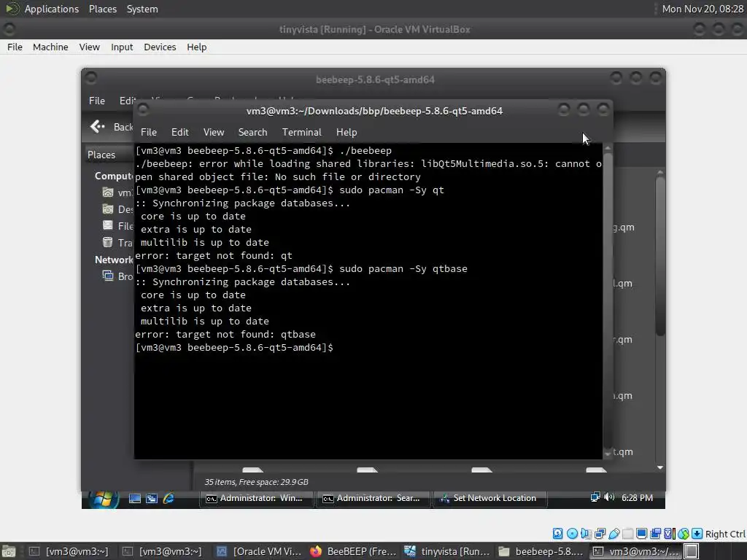Open the terminal's Help menu
This screenshot has width=747, height=560.
tap(347, 133)
